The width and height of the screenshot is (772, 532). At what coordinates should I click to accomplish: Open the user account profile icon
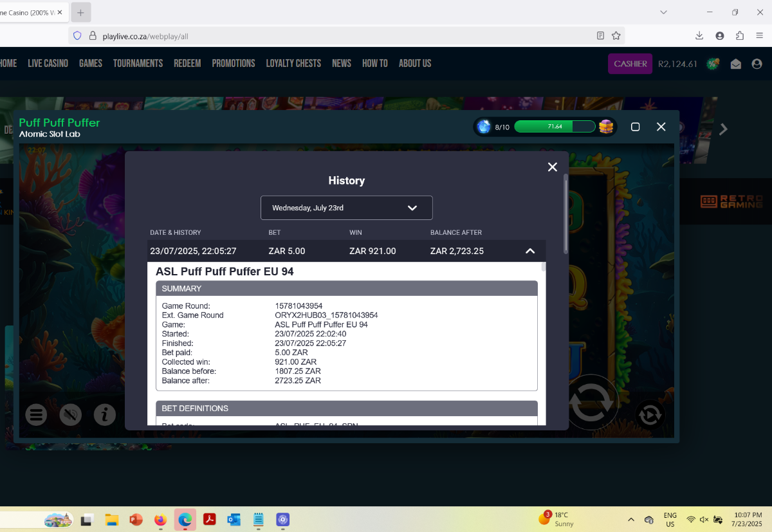[x=757, y=64]
